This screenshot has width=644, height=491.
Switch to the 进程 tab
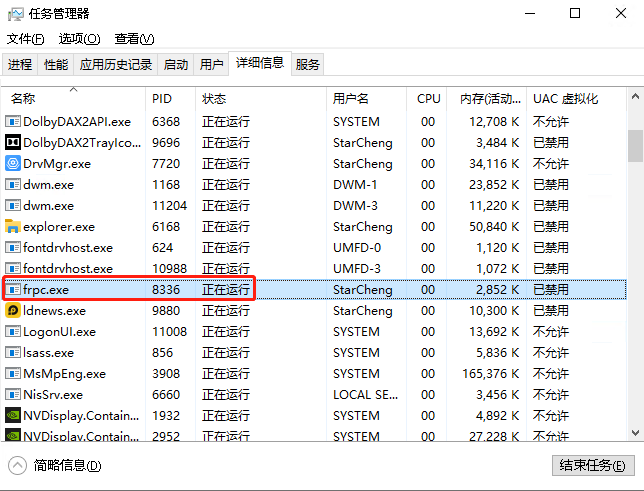coord(20,65)
